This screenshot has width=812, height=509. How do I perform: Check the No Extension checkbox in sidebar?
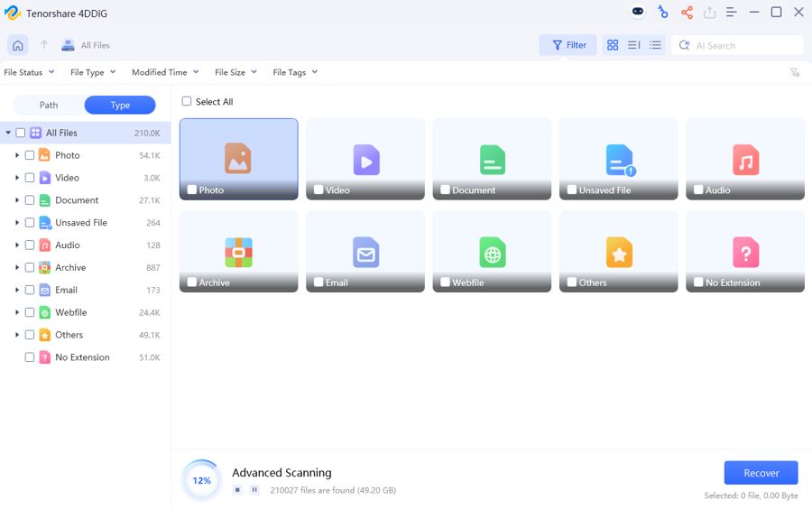[30, 357]
